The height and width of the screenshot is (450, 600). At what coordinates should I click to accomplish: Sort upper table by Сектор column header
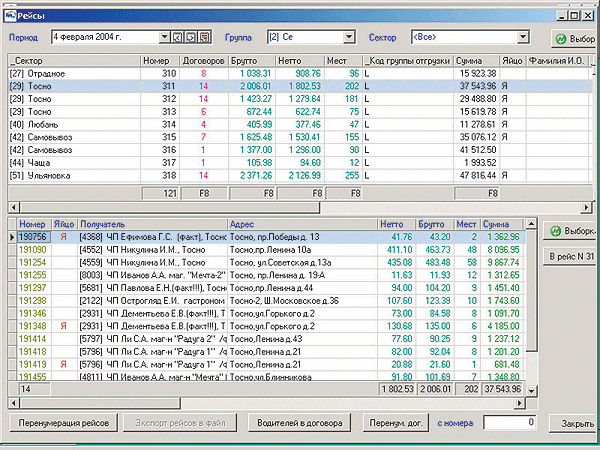pos(74,61)
